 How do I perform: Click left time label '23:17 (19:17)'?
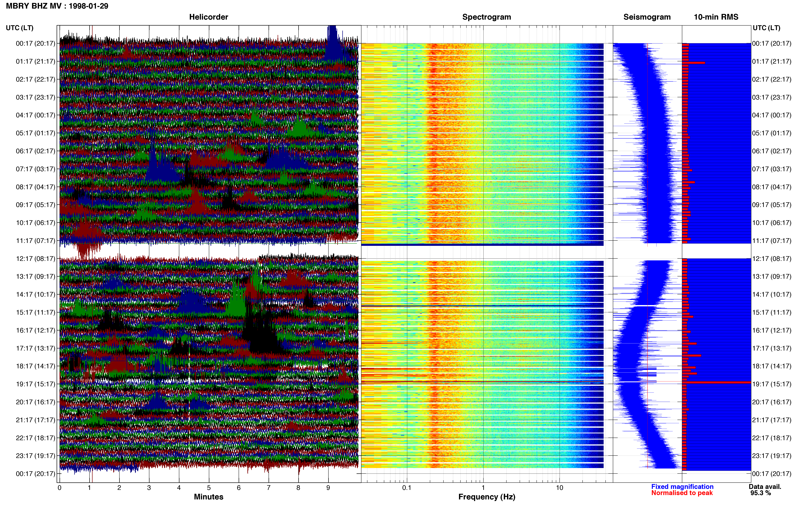(x=36, y=456)
